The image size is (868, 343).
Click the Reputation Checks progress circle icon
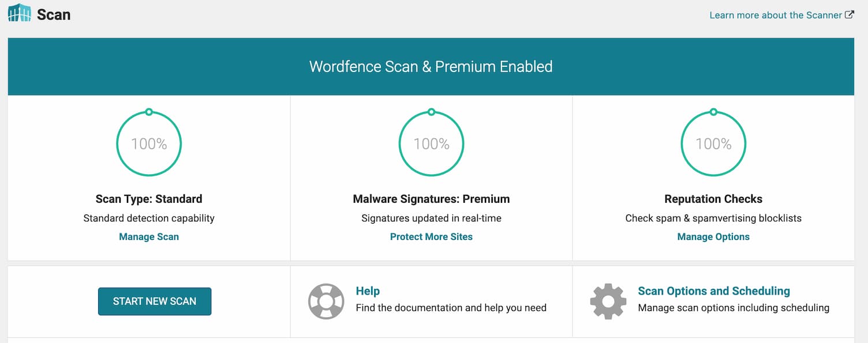713,143
